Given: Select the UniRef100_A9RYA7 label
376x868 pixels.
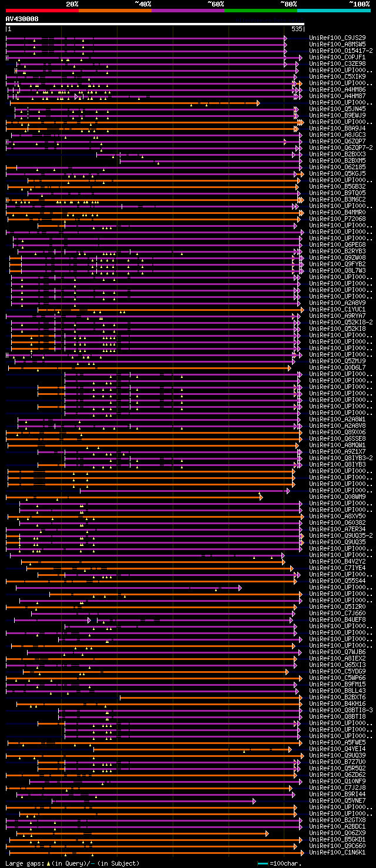Looking at the screenshot, I should (x=337, y=316).
